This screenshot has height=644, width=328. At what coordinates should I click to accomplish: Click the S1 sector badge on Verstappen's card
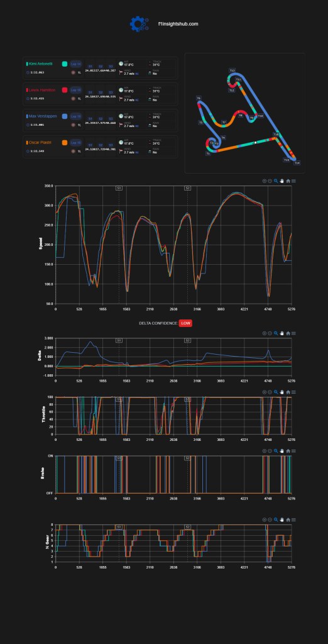[x=90, y=119]
